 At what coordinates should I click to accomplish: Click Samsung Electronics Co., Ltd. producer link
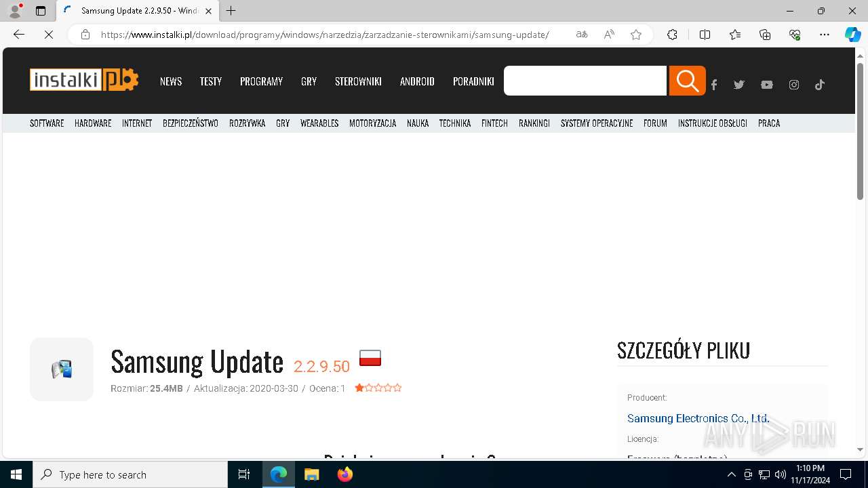tap(698, 418)
